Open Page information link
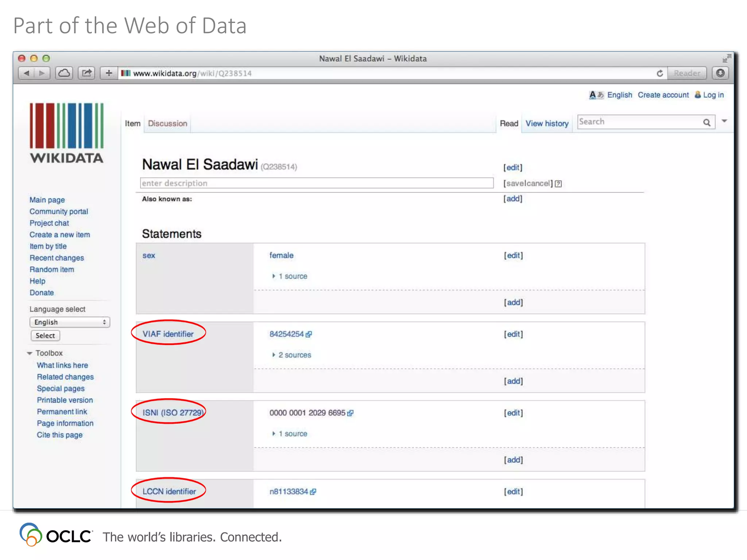Image resolution: width=747 pixels, height=560 pixels. point(65,424)
